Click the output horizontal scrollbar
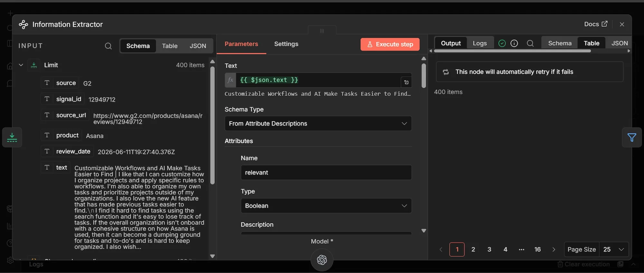Image resolution: width=644 pixels, height=273 pixels. (512, 51)
